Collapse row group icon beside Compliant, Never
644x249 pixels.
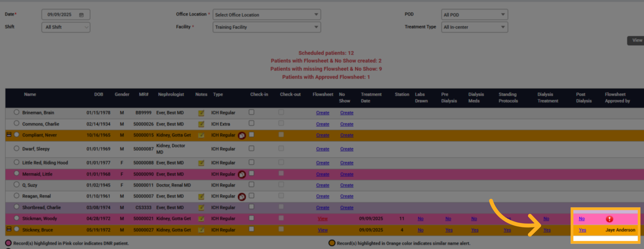tap(9, 134)
